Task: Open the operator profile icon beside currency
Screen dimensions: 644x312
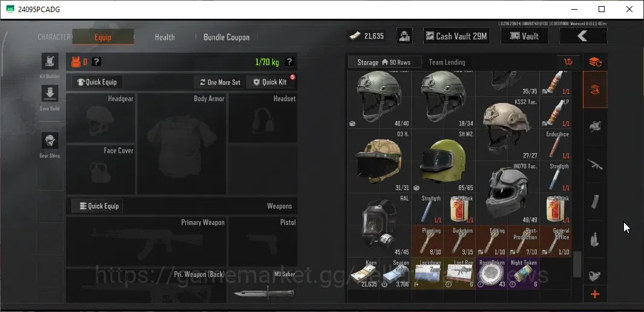Action: [404, 36]
